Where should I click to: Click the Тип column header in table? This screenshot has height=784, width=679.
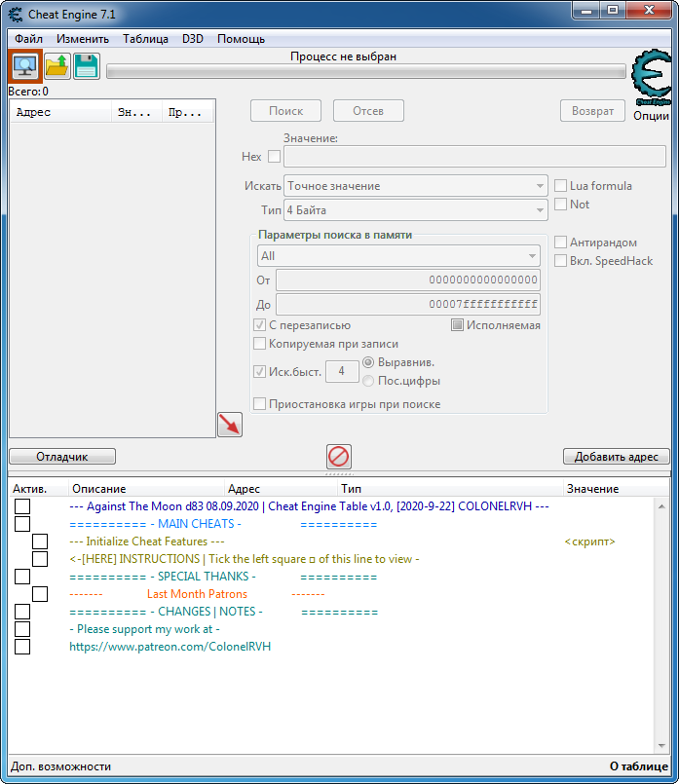point(450,489)
